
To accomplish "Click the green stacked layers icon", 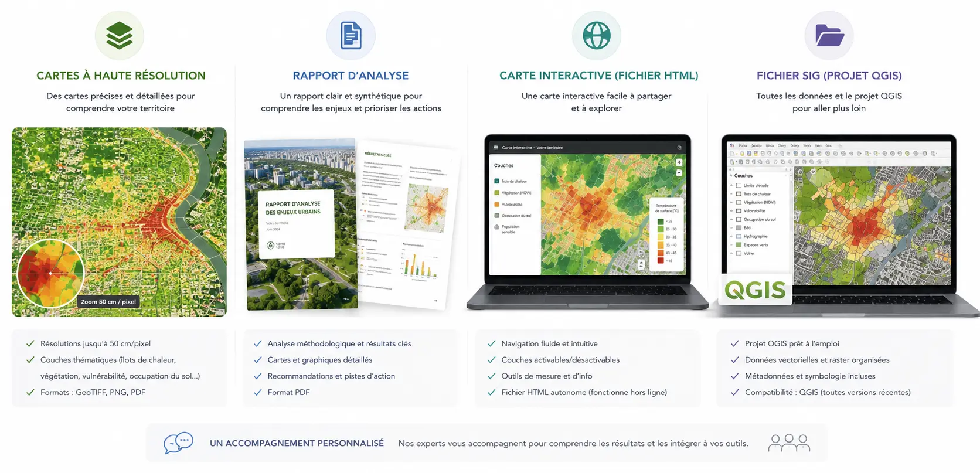I will coord(120,35).
